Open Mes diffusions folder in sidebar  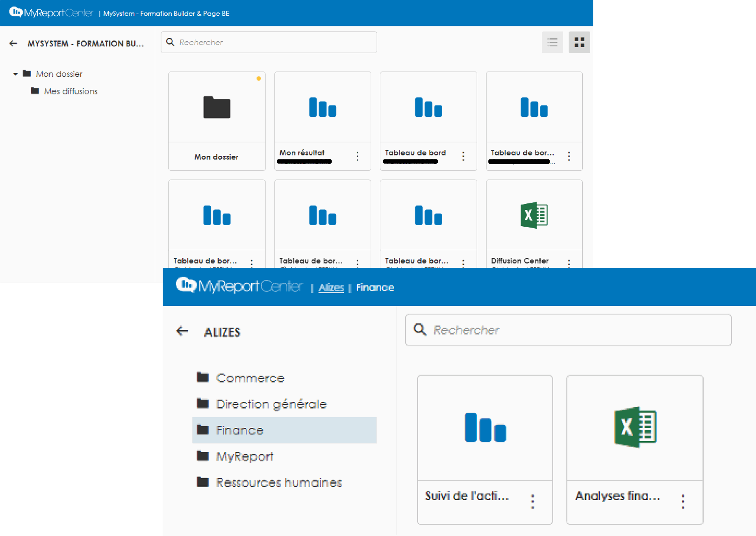point(70,91)
